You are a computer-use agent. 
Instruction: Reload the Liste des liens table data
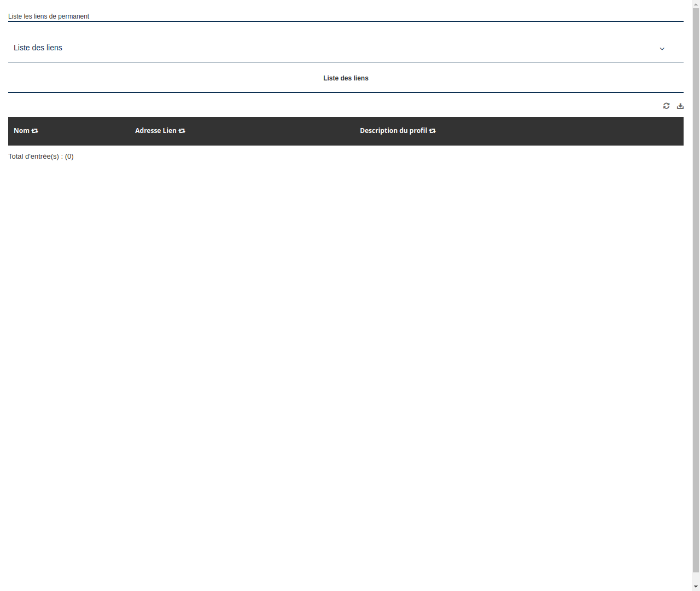coord(666,106)
